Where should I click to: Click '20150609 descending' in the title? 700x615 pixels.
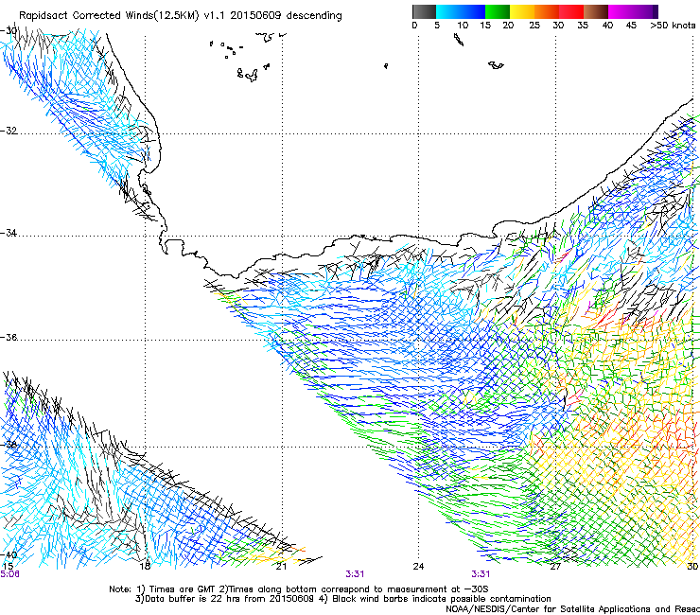pos(287,16)
